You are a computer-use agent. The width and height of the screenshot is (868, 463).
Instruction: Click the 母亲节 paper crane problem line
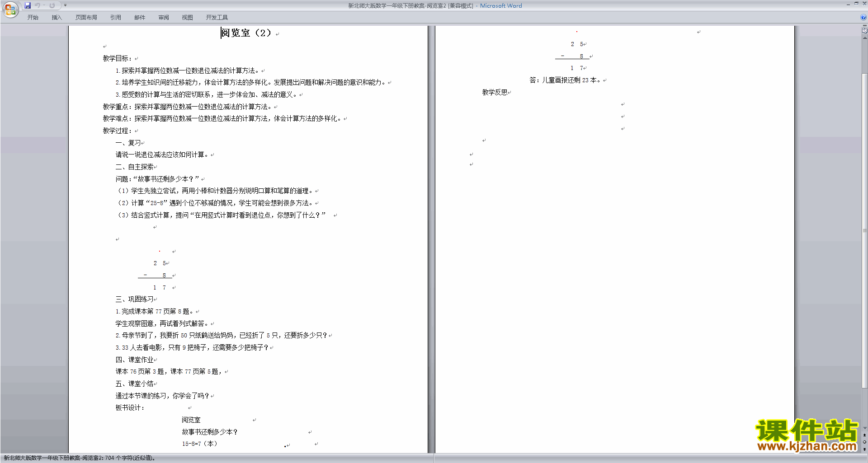(222, 335)
